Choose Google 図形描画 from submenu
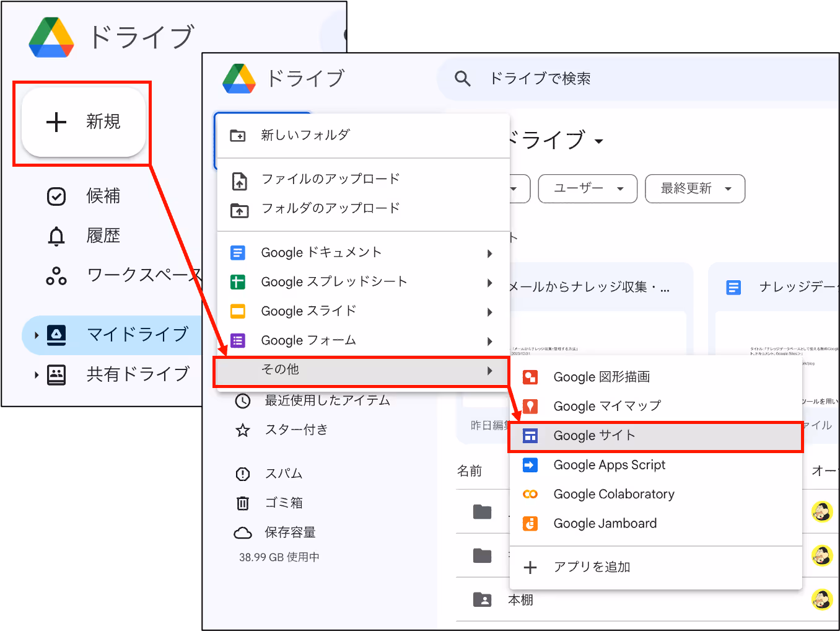Screen dimensions: 840x631 [x=655, y=377]
